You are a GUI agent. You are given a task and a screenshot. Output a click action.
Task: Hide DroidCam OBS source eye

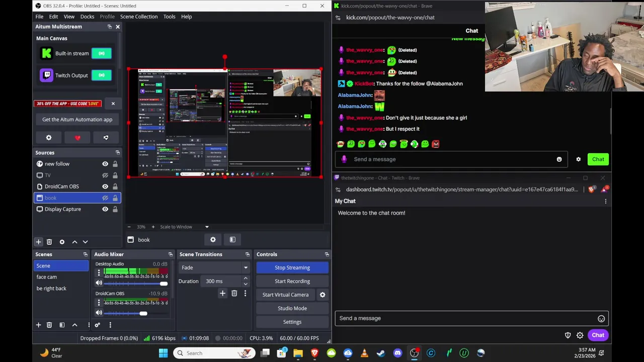coord(105,187)
